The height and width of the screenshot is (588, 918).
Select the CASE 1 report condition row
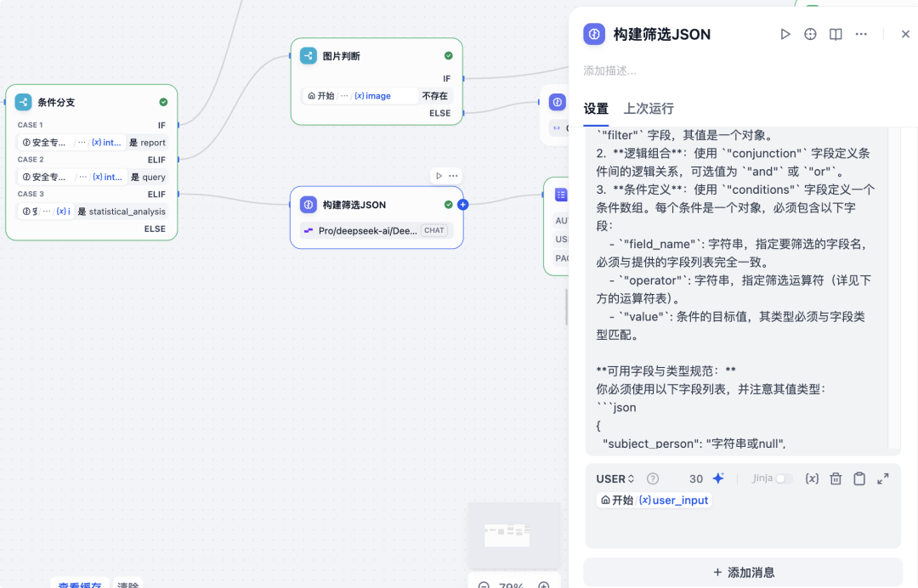91,142
